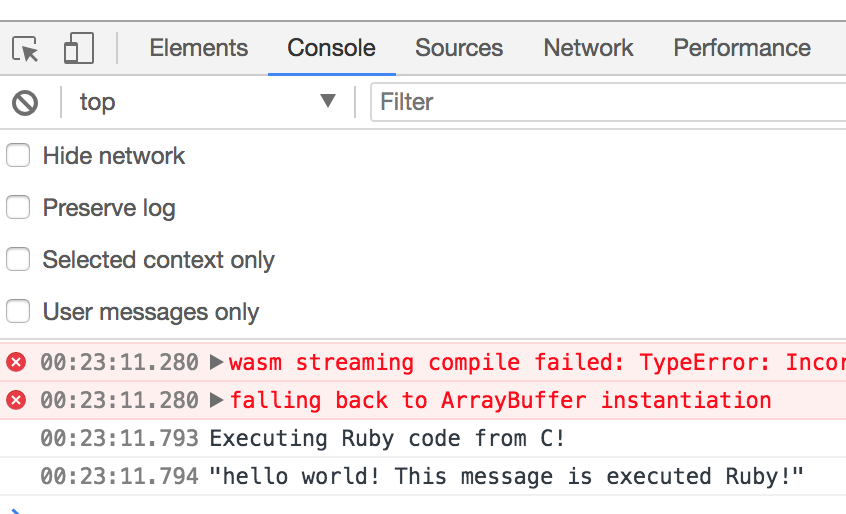Viewport: 846px width, 514px height.
Task: Click the Executing Ruby code from C! log line
Action: 387,438
